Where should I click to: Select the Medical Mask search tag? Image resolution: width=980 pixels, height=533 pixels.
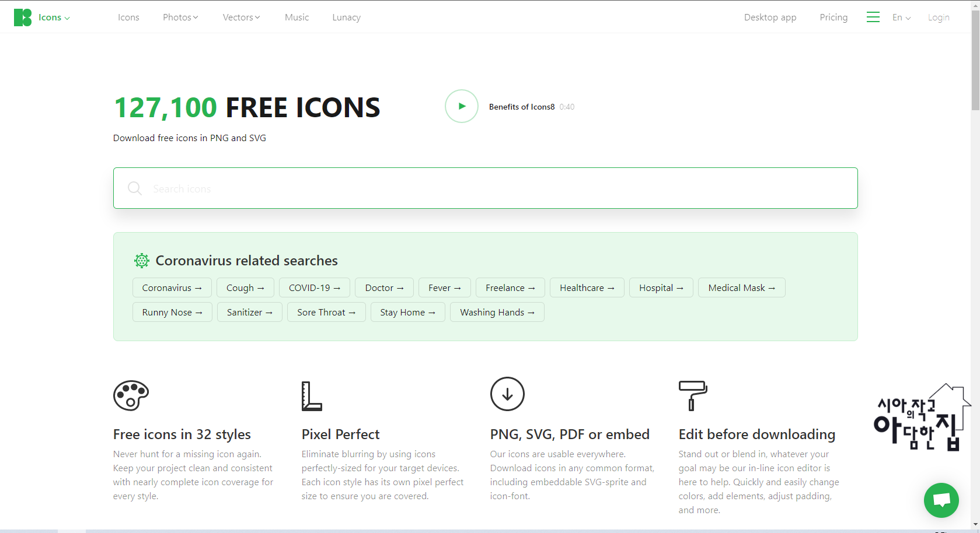pyautogui.click(x=741, y=288)
